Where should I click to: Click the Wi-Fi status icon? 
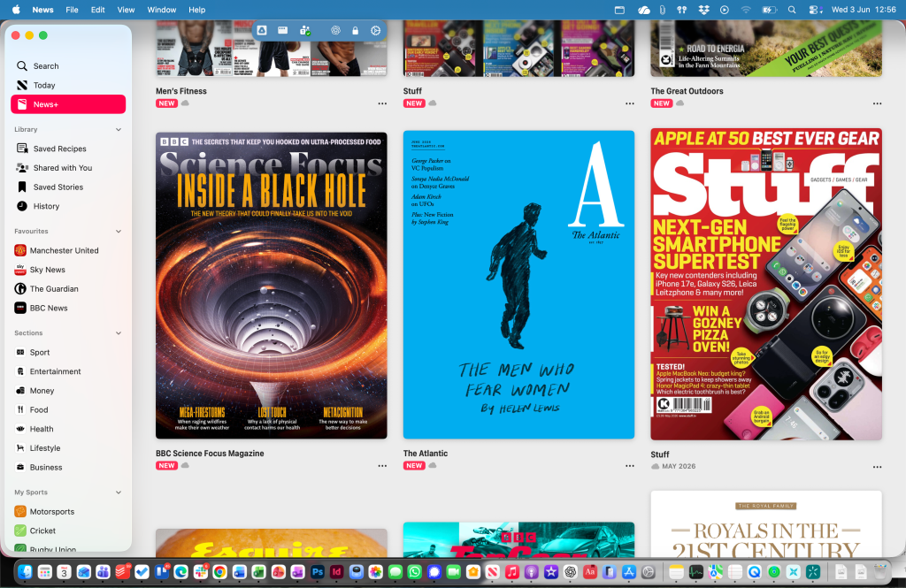point(746,10)
